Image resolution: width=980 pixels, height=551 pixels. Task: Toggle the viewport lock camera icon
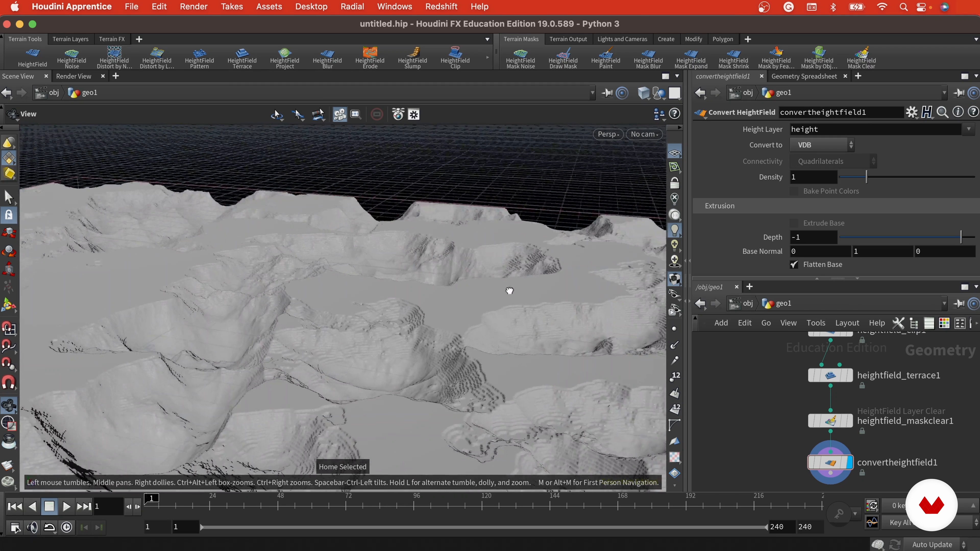pos(674,183)
